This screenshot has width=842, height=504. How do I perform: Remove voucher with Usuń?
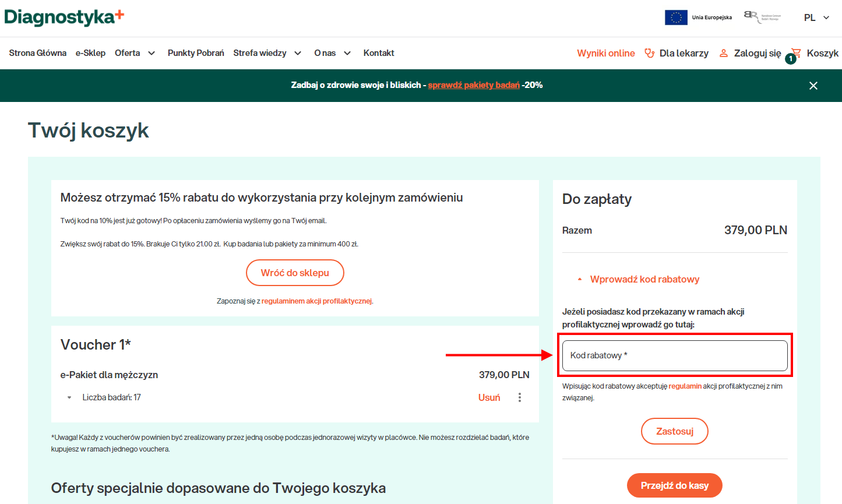(489, 397)
